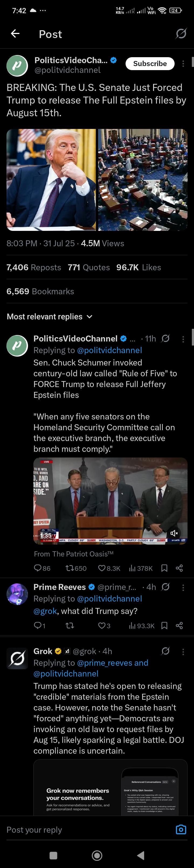Image resolution: width=194 pixels, height=868 pixels.
Task: Open the Trump photo thumbnail
Action: 51,180
